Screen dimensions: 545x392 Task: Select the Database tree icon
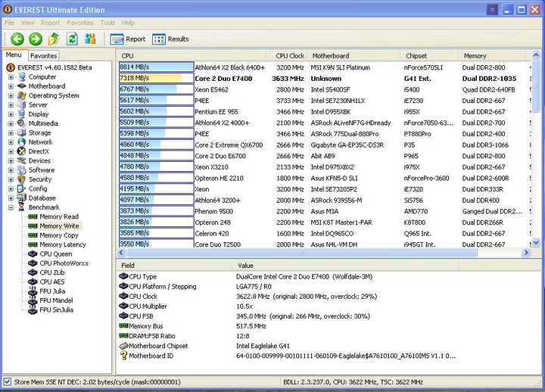[x=22, y=198]
